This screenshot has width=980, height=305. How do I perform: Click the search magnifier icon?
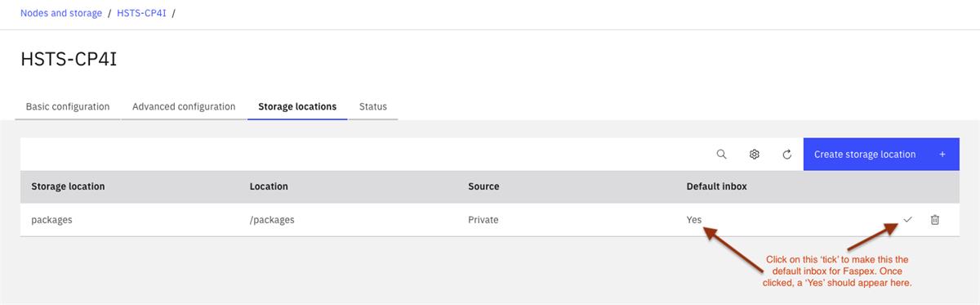(722, 154)
